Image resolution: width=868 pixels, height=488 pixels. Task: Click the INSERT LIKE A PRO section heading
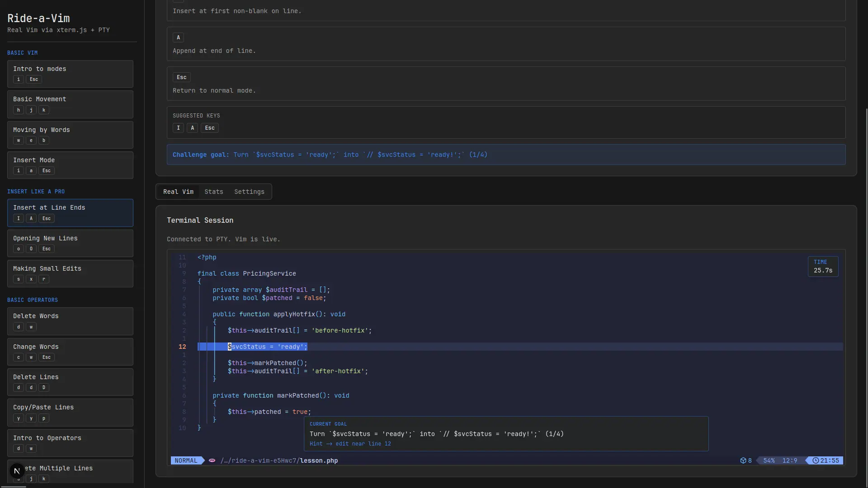tap(36, 192)
